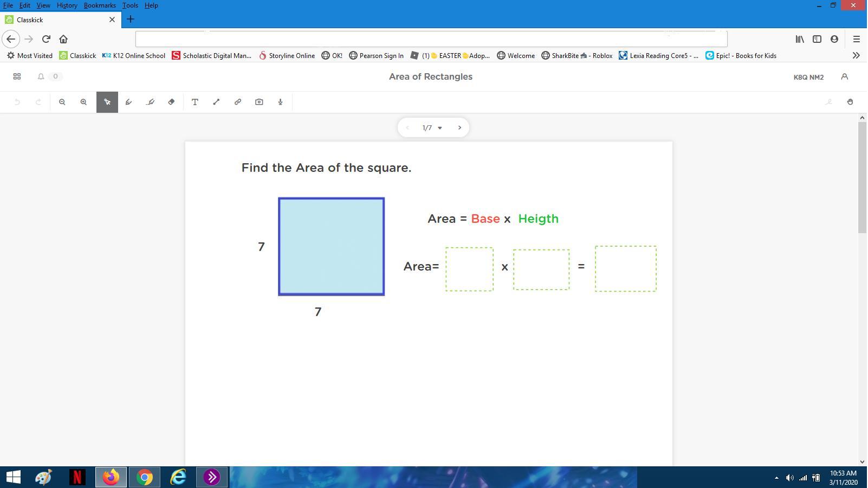Expand the 1/7 slide selector dropdown
This screenshot has width=868, height=488.
coord(432,128)
